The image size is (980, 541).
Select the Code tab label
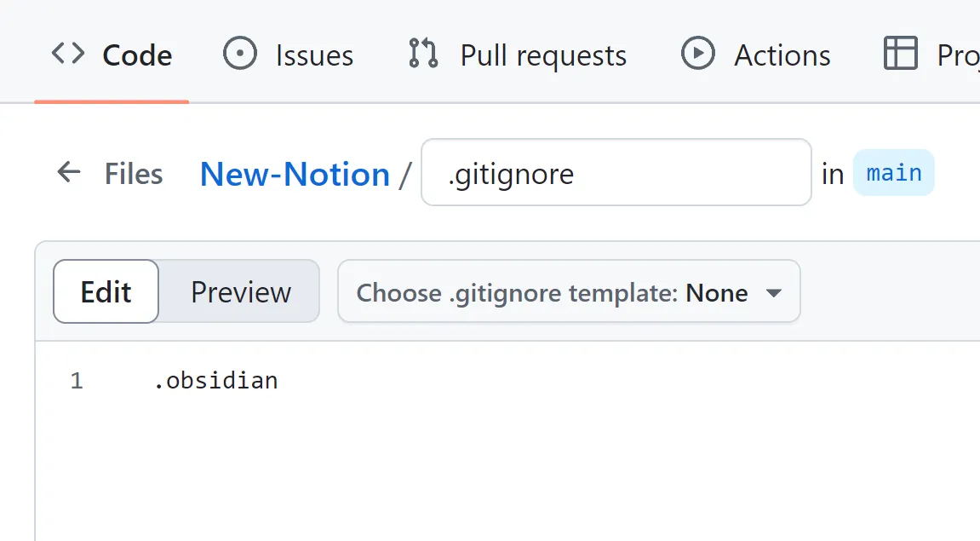[x=137, y=55]
